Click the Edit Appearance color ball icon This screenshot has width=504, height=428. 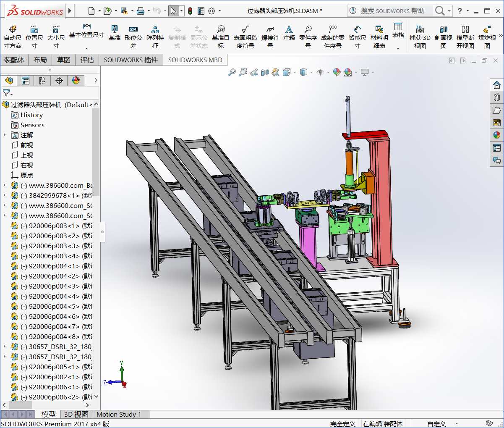[x=337, y=72]
